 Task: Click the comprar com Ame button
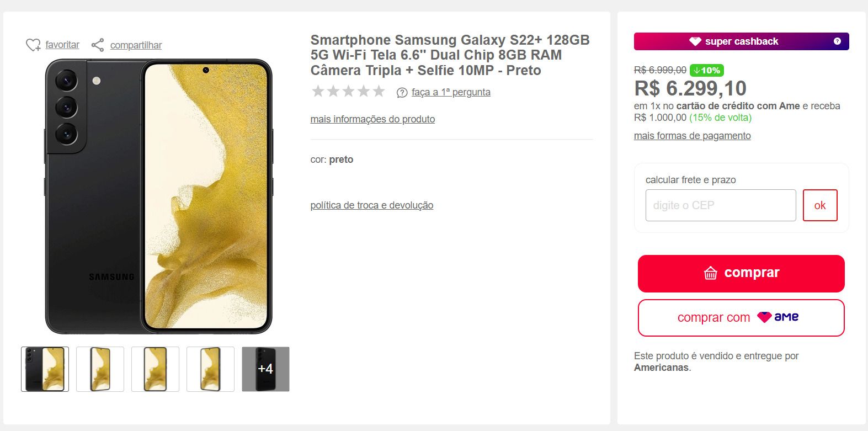click(x=741, y=318)
